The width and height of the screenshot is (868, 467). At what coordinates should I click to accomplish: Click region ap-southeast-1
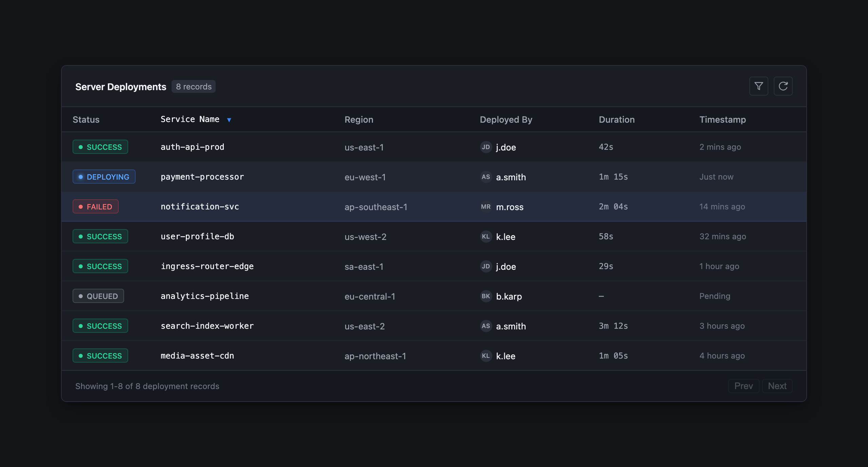click(x=376, y=207)
